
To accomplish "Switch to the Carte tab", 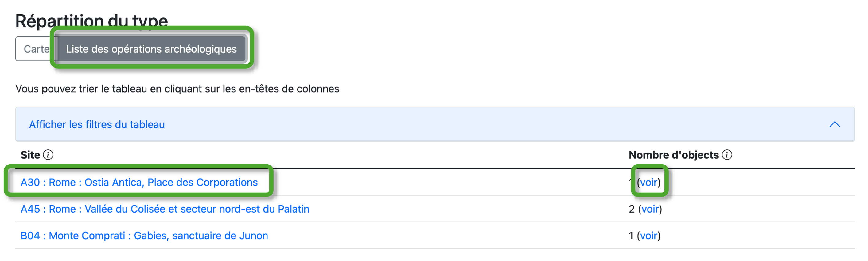I will 36,49.
